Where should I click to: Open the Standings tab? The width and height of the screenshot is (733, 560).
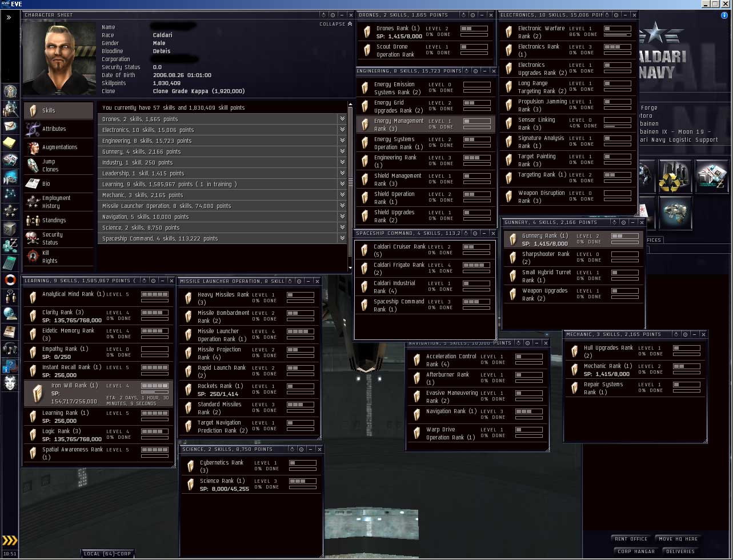click(59, 220)
